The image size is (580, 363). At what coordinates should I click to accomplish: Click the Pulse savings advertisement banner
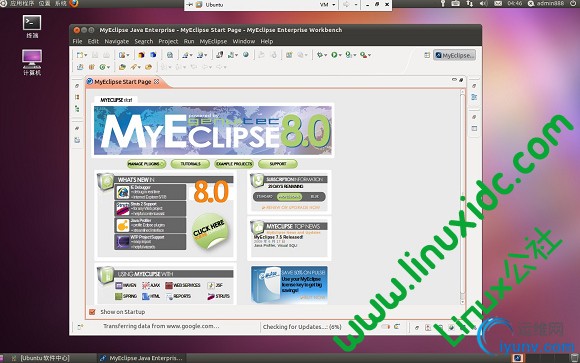click(289, 285)
